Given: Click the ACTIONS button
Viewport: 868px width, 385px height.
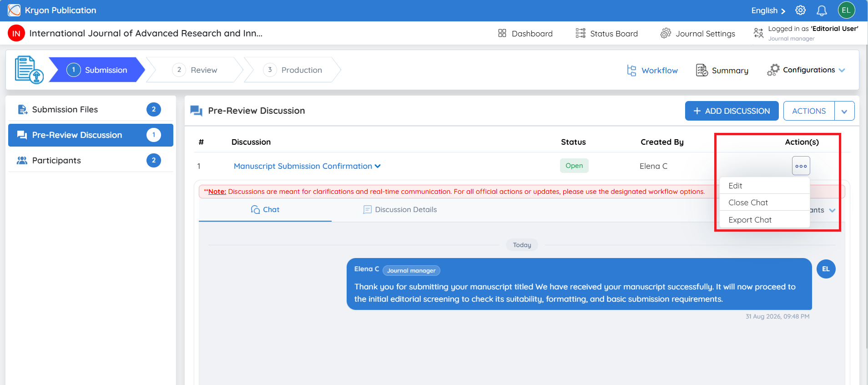Looking at the screenshot, I should (809, 111).
